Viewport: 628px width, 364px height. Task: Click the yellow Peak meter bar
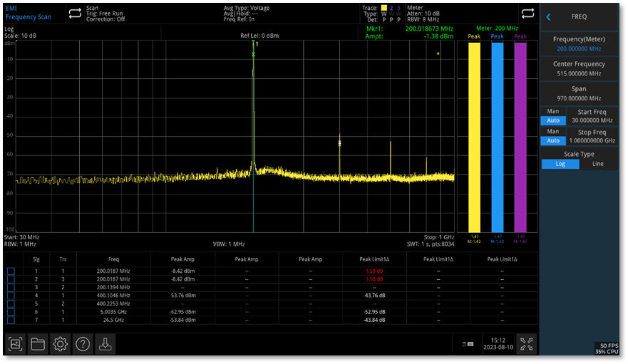click(x=473, y=137)
